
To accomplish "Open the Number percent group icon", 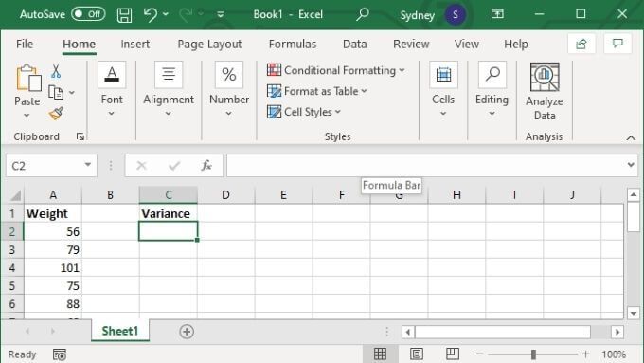I will [x=229, y=75].
